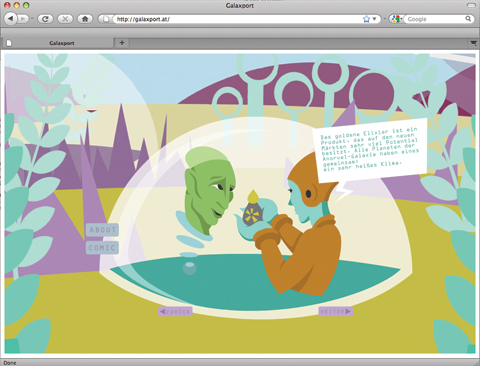Click the page icon beside the URL

(105, 19)
